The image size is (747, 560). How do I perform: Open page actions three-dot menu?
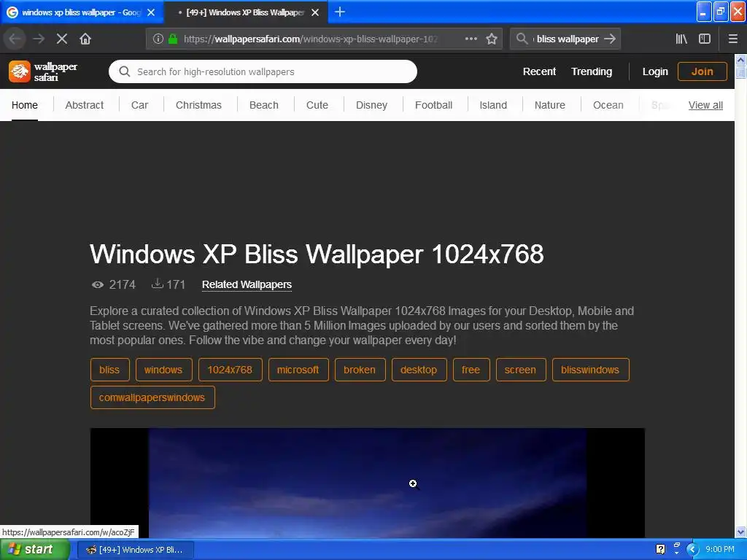[471, 39]
